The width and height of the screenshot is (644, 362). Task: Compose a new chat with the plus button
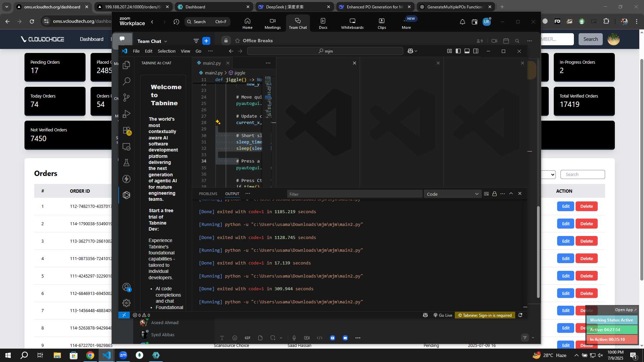click(x=206, y=41)
